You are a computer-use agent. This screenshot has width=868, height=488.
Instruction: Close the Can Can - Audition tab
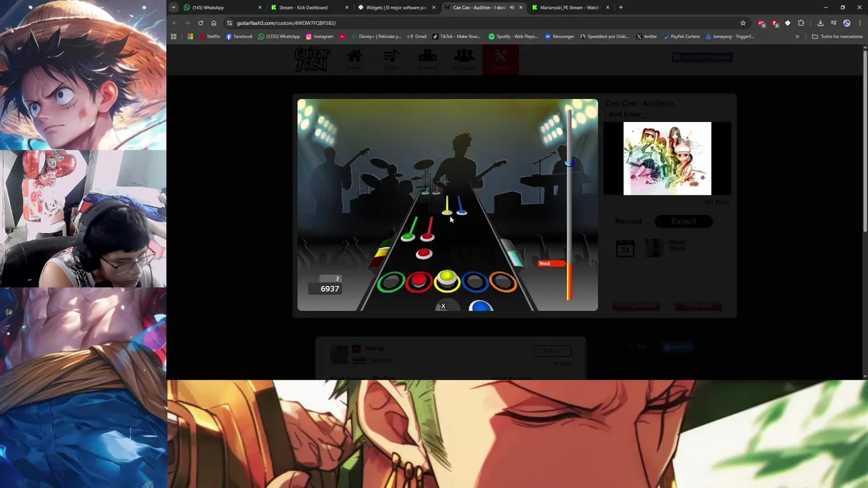tap(521, 7)
